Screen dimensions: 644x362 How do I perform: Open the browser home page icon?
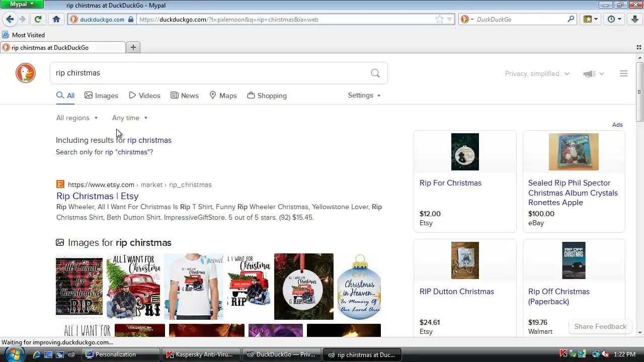(x=56, y=19)
